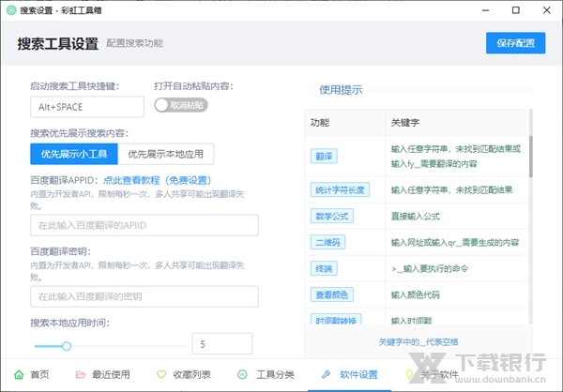Image resolution: width=563 pixels, height=392 pixels.
Task: Click the 数学公式 tag
Action: pos(332,216)
